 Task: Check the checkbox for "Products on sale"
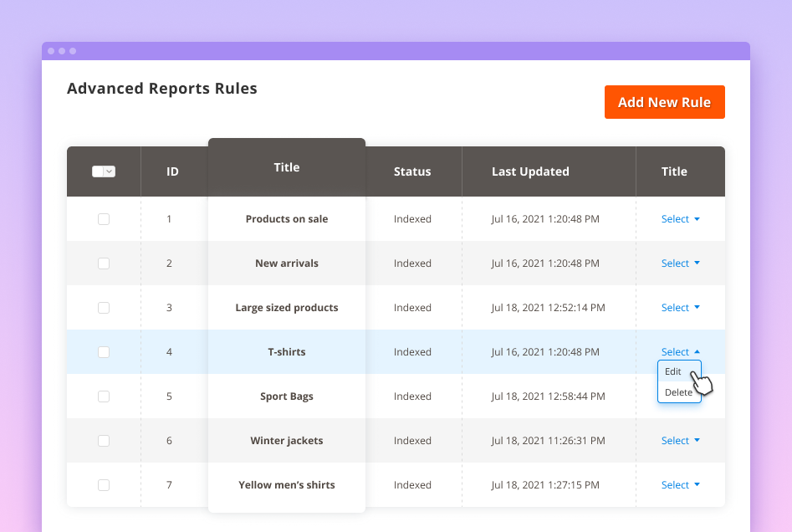pyautogui.click(x=103, y=218)
